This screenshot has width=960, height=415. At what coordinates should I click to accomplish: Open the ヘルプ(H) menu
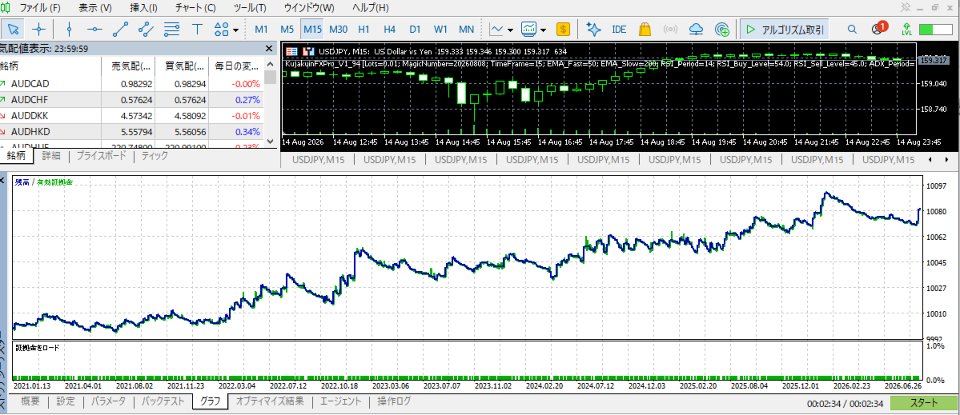(370, 8)
